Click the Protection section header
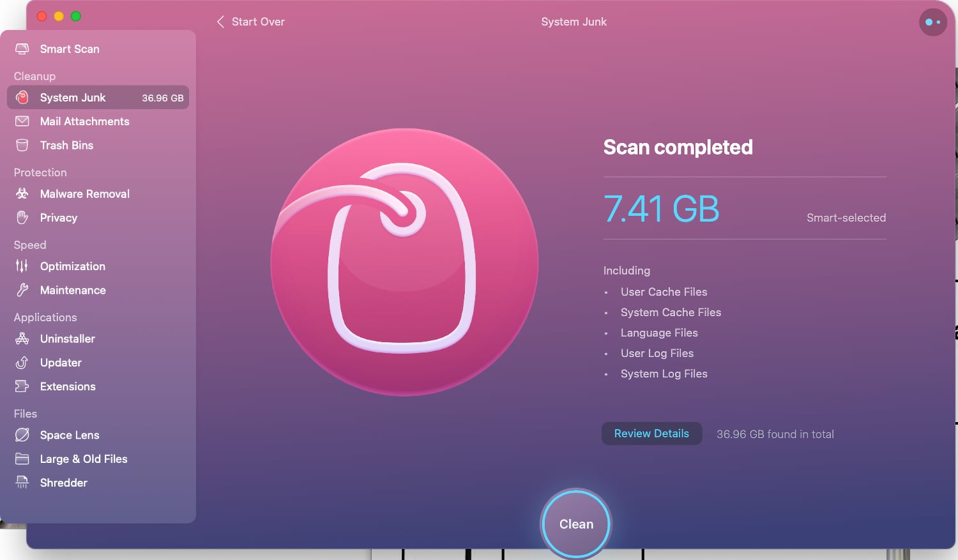Screen dimensions: 958x560 tap(40, 172)
